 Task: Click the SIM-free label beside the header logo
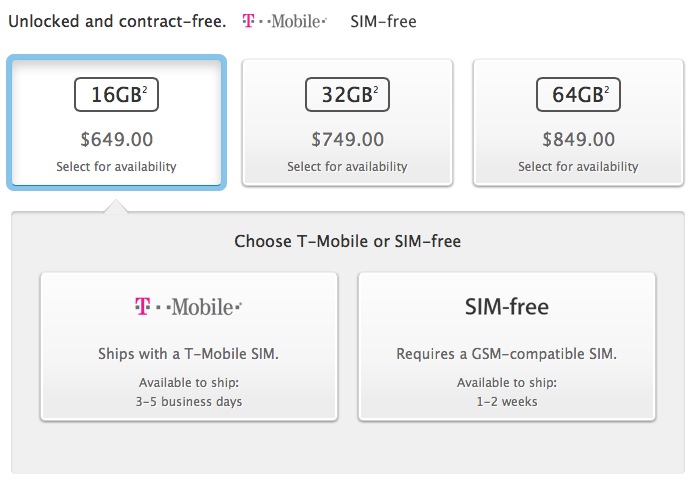pyautogui.click(x=383, y=21)
